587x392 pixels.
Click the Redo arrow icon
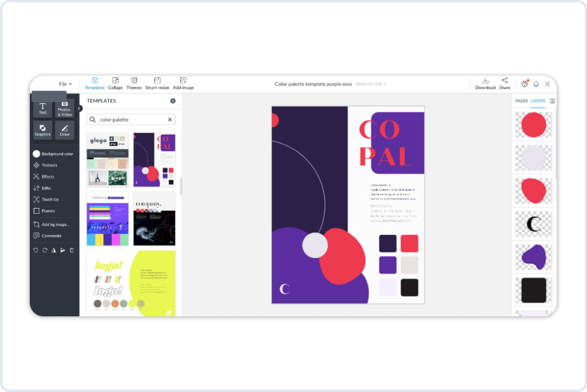45,250
